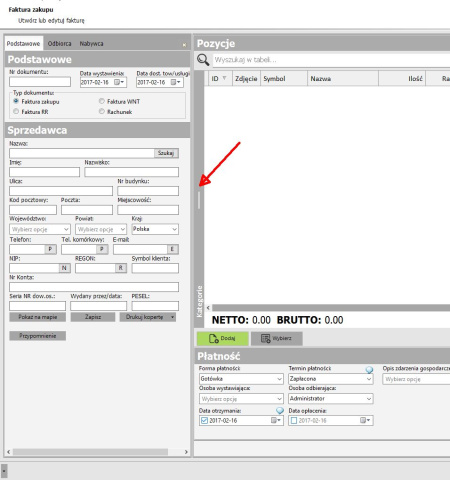This screenshot has width=450, height=480.
Task: Open the Kraj dropdown showing Polska
Action: [155, 229]
